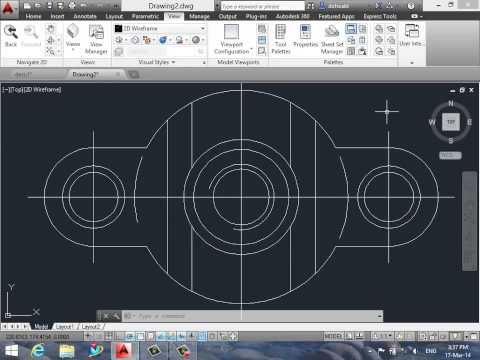Screen dimensions: 480x360
Task: Click command line customize wrench icon
Action: tap(116, 316)
